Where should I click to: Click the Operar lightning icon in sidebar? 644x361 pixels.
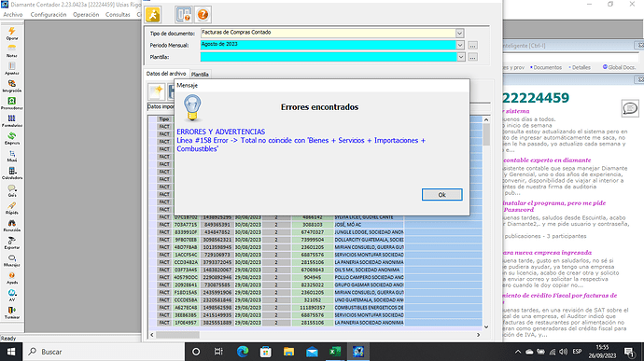point(12,34)
